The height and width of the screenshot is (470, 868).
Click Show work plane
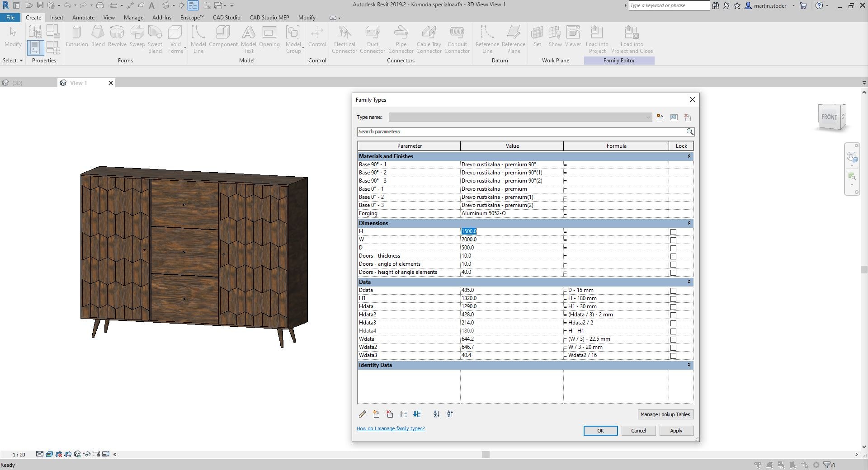(555, 36)
